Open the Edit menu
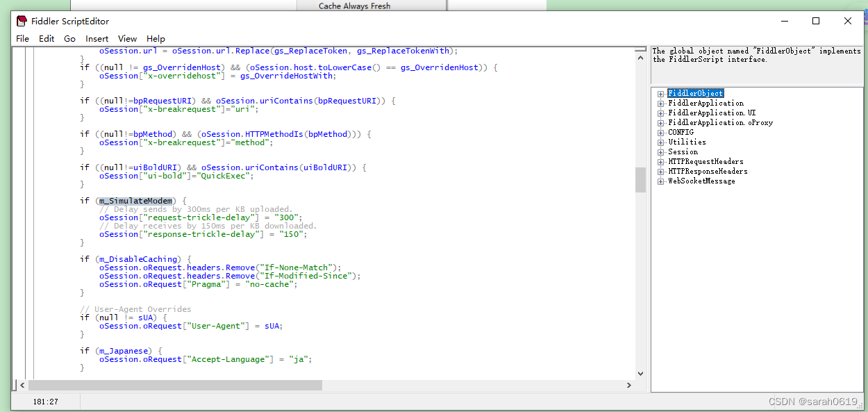Viewport: 868px width, 412px height. pos(47,39)
